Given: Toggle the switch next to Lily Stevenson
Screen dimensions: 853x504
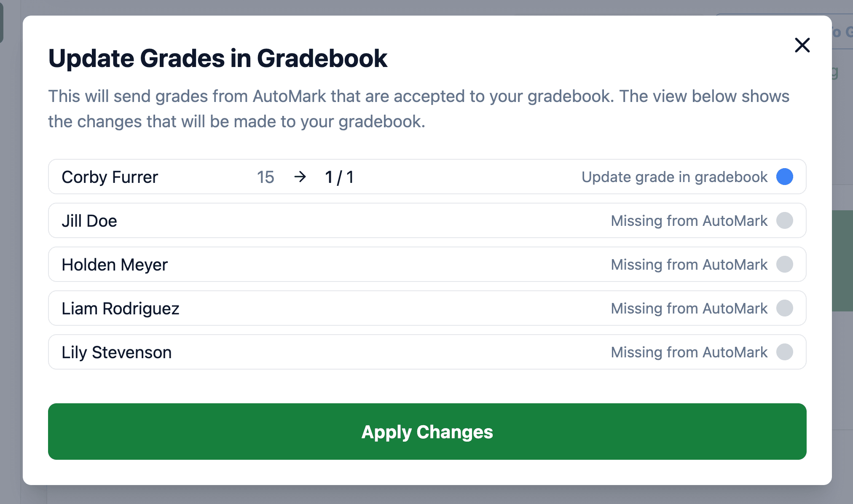Looking at the screenshot, I should (x=785, y=352).
